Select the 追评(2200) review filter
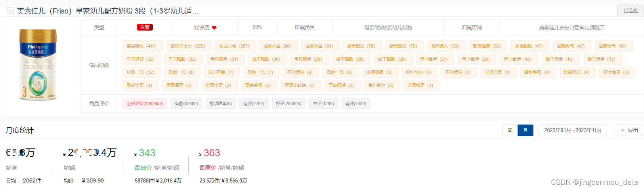Screen dimensions: 644x190 (x=254, y=104)
